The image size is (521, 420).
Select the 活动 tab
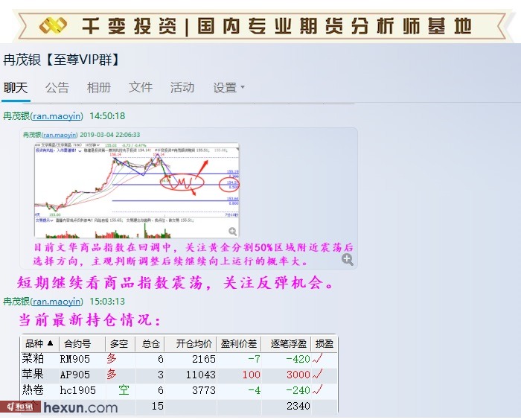[x=182, y=88]
